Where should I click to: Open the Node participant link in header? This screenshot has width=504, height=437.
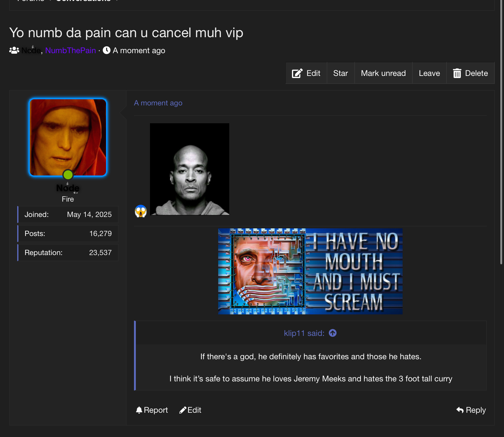click(31, 50)
